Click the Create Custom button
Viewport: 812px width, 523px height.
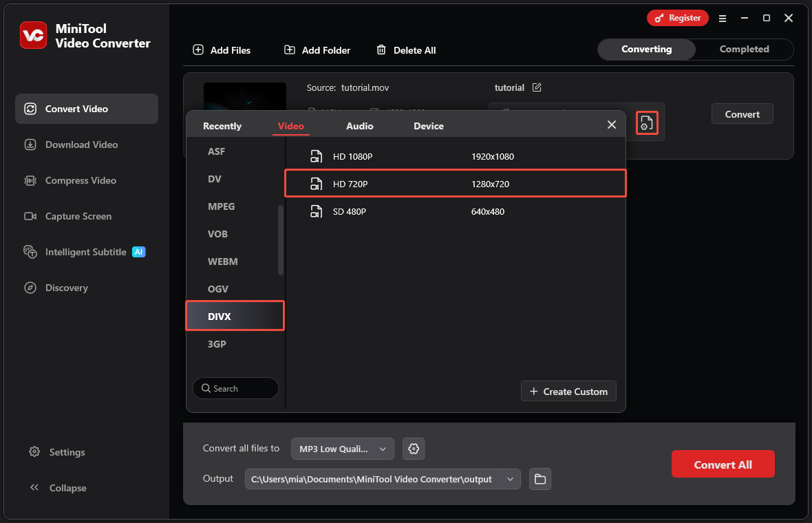point(568,391)
